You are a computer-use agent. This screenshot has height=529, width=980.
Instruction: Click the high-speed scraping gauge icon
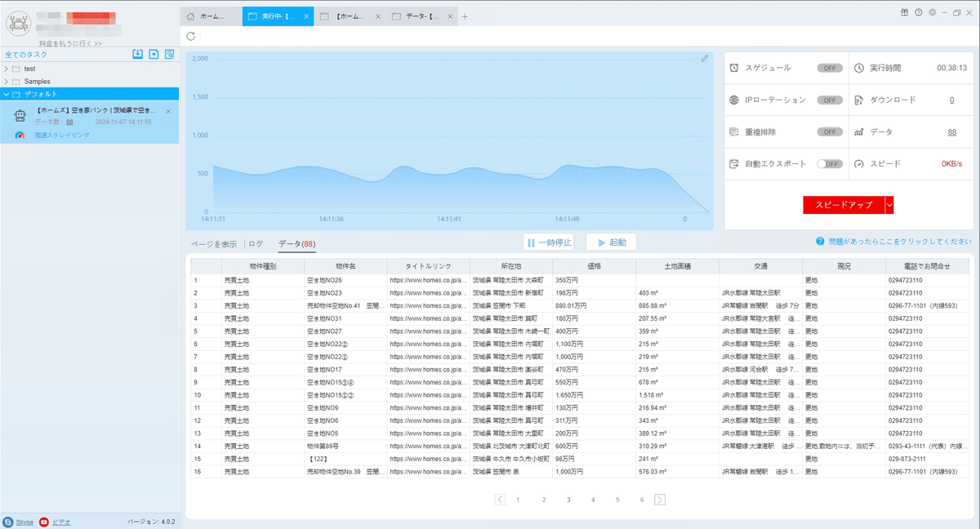pos(21,135)
